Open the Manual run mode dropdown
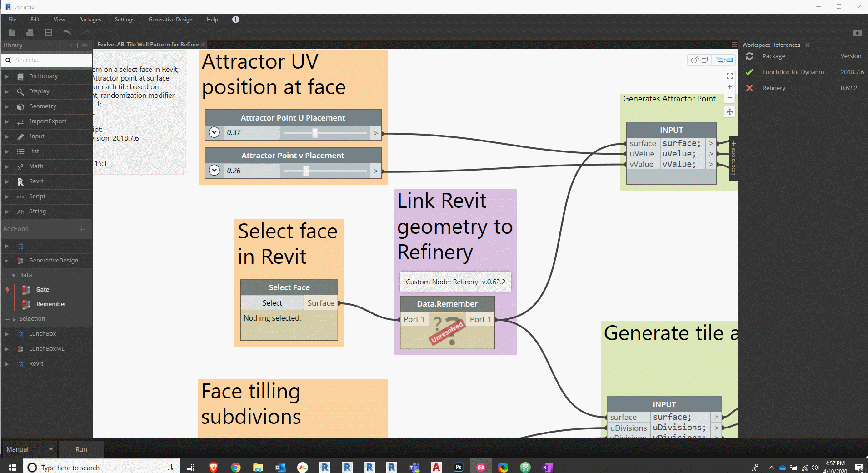This screenshot has width=868, height=473. 30,449
